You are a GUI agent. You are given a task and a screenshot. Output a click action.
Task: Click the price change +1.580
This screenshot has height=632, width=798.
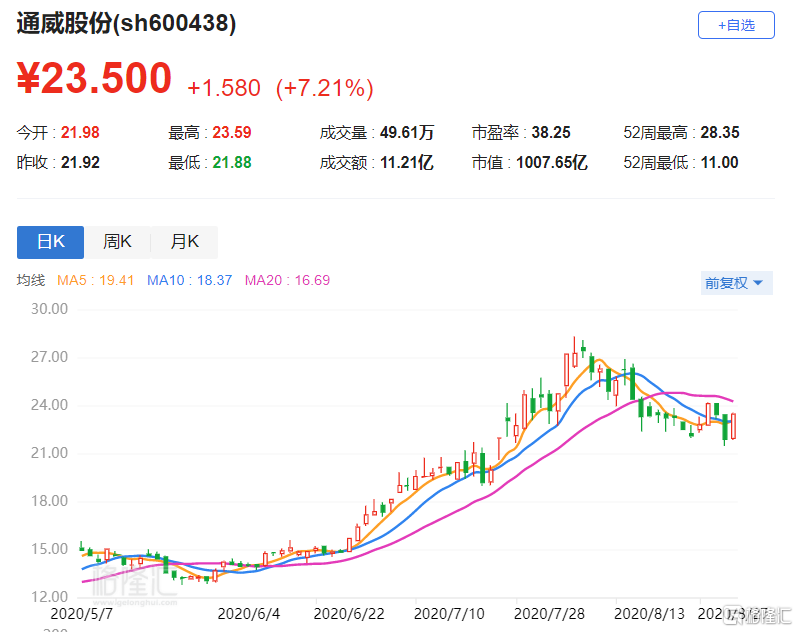pos(224,88)
